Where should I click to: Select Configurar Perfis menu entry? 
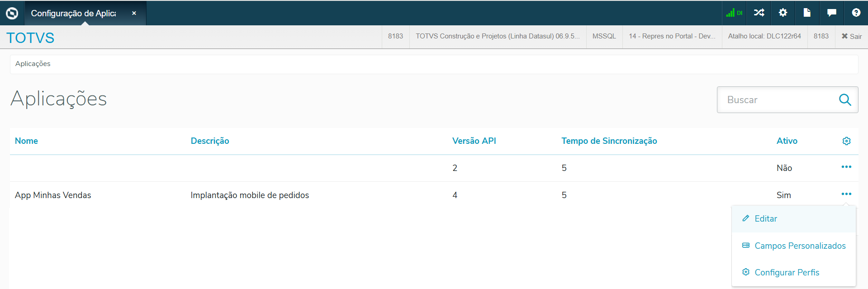[794, 272]
